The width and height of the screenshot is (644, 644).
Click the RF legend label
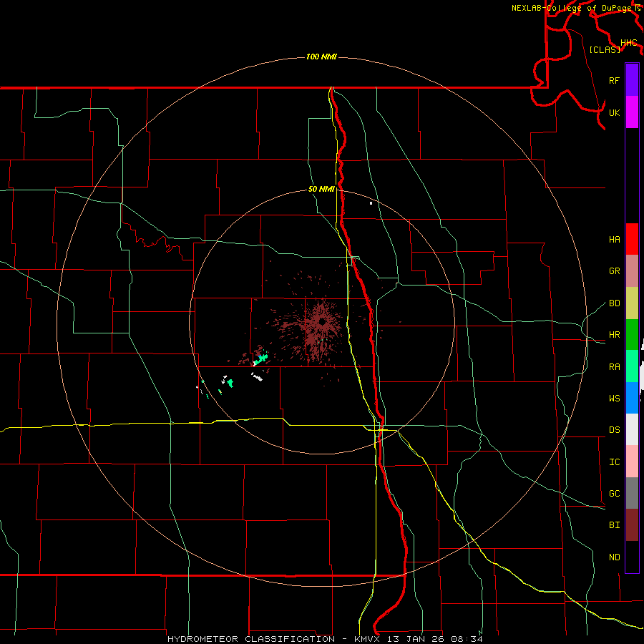[614, 80]
